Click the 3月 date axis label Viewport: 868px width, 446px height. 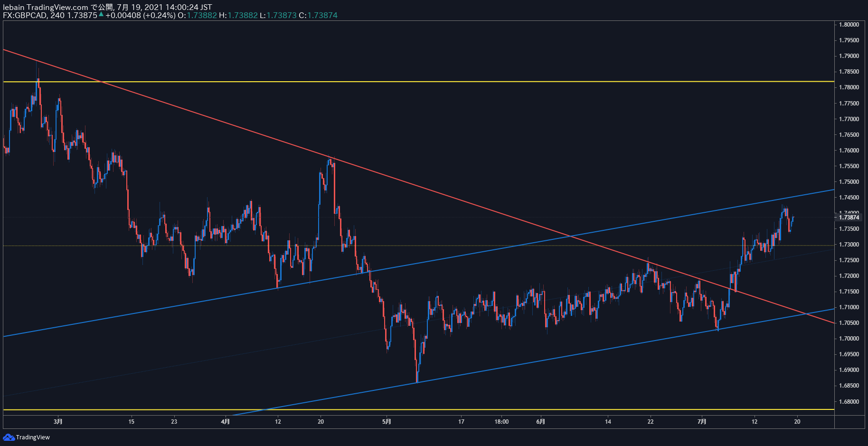(58, 421)
